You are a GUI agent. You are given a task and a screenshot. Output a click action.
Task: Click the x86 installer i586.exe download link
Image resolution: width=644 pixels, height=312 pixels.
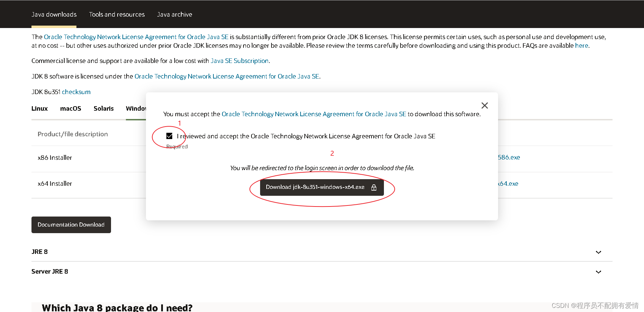pyautogui.click(x=509, y=157)
